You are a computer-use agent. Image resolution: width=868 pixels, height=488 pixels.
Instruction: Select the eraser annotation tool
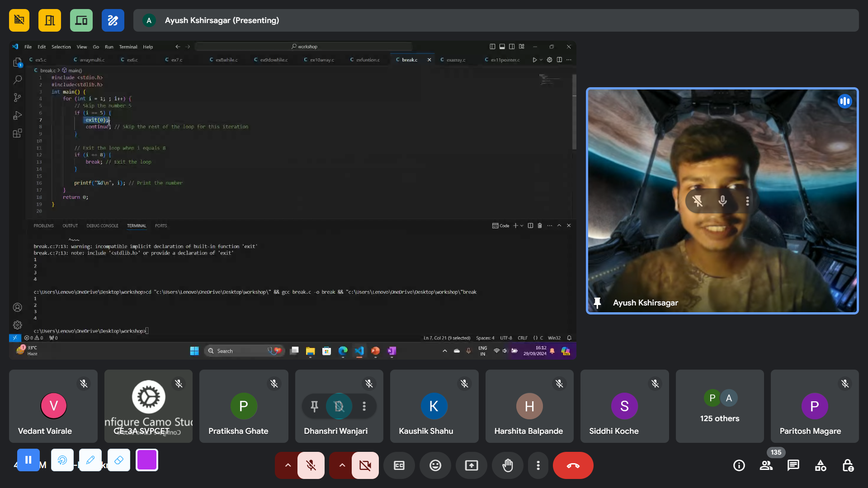[119, 460]
